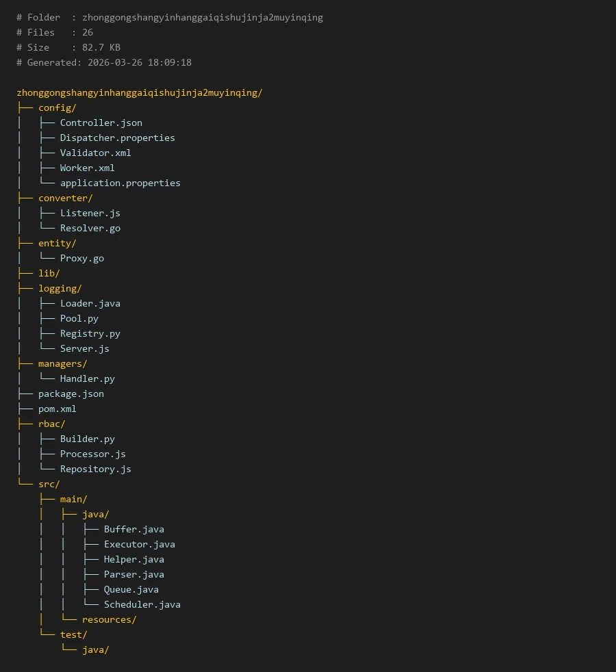Select Loader.java under logging
This screenshot has height=672, width=616.
pos(90,303)
